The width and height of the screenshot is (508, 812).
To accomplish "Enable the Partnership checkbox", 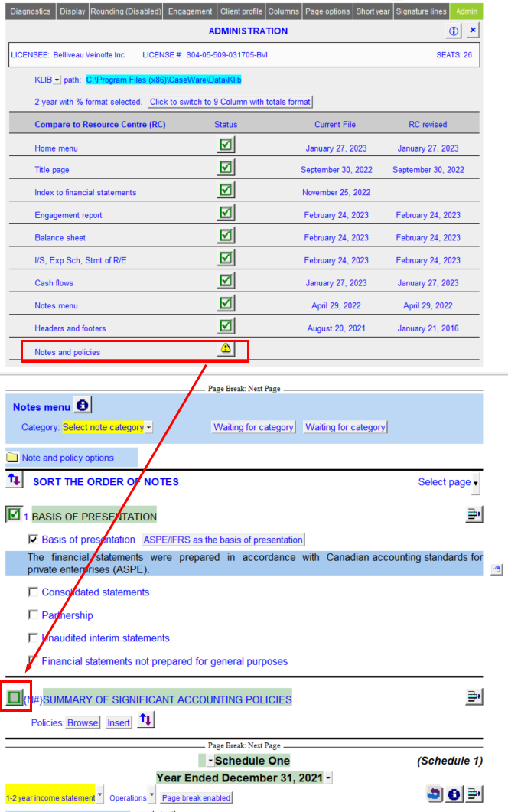I will pyautogui.click(x=33, y=615).
